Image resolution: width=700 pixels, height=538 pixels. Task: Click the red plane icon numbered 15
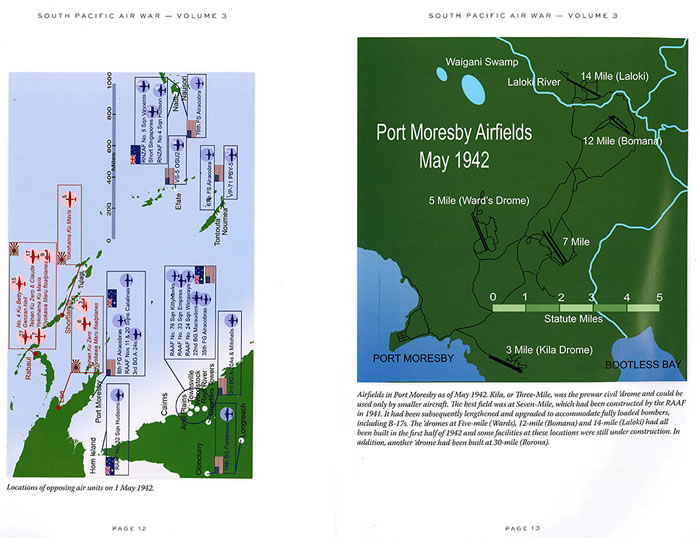pos(18,283)
